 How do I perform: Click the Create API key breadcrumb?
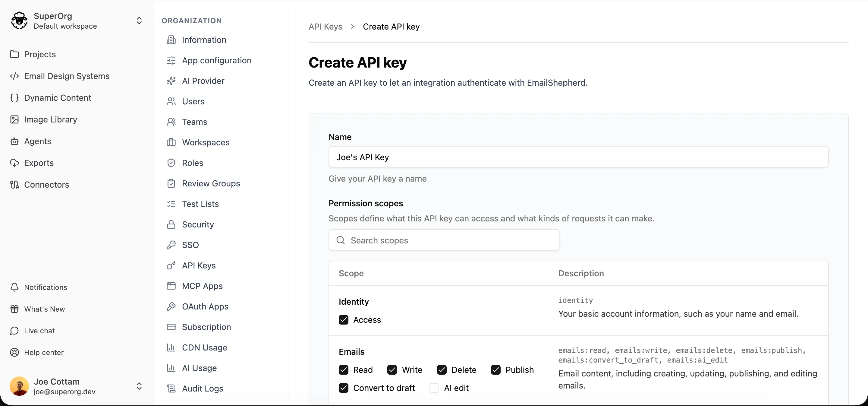391,27
